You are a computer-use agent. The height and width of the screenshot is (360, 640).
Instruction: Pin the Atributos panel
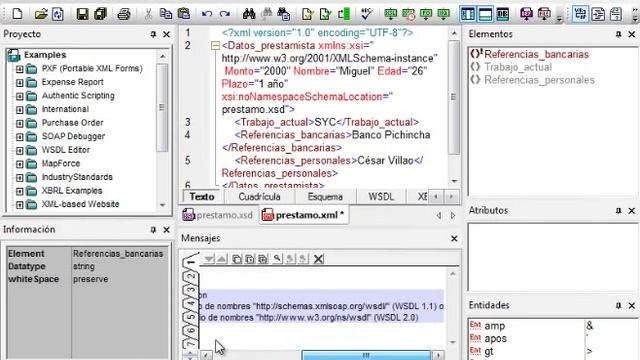coord(618,211)
